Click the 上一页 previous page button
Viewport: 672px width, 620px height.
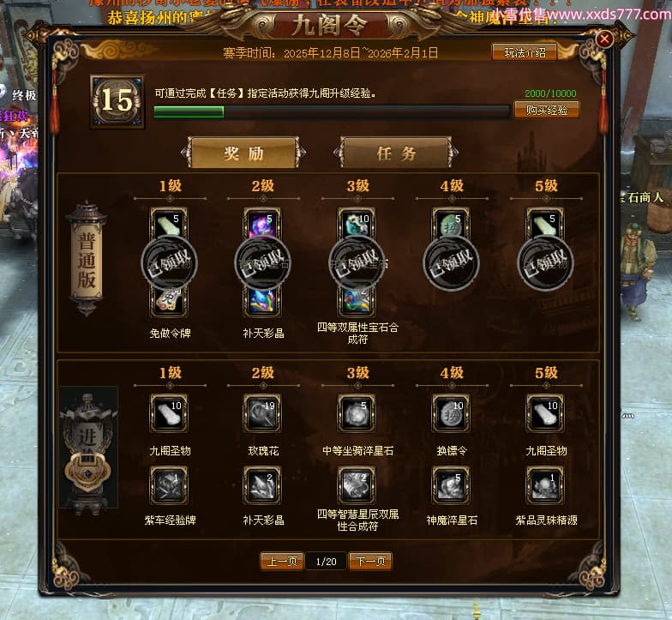281,561
